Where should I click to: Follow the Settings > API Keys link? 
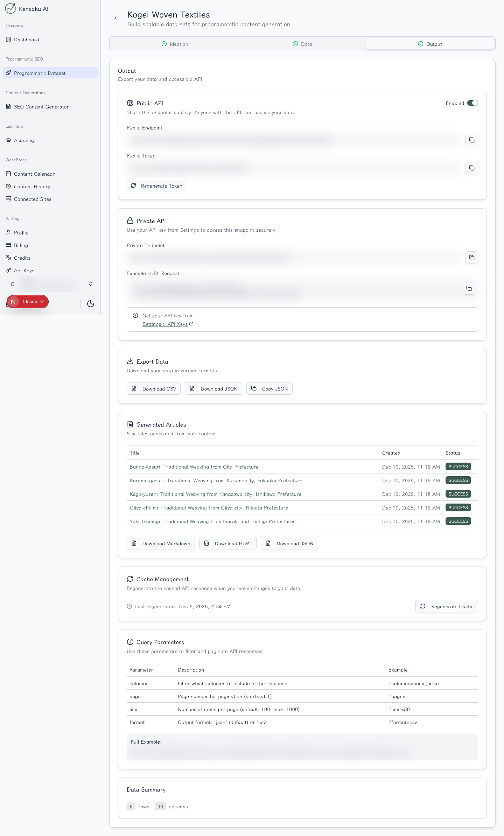point(165,324)
